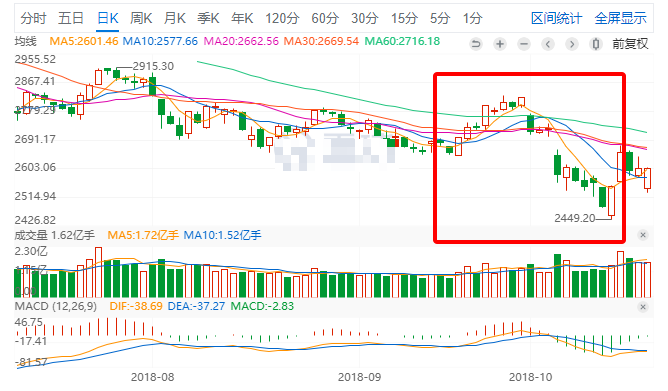Switch to the 分时 tab

coord(33,18)
